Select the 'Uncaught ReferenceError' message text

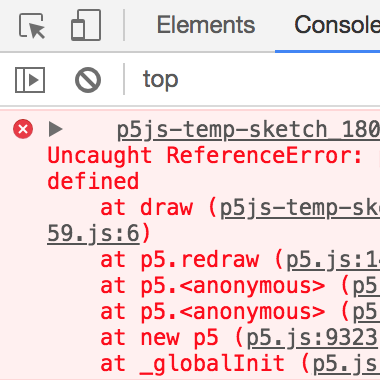pyautogui.click(x=205, y=155)
